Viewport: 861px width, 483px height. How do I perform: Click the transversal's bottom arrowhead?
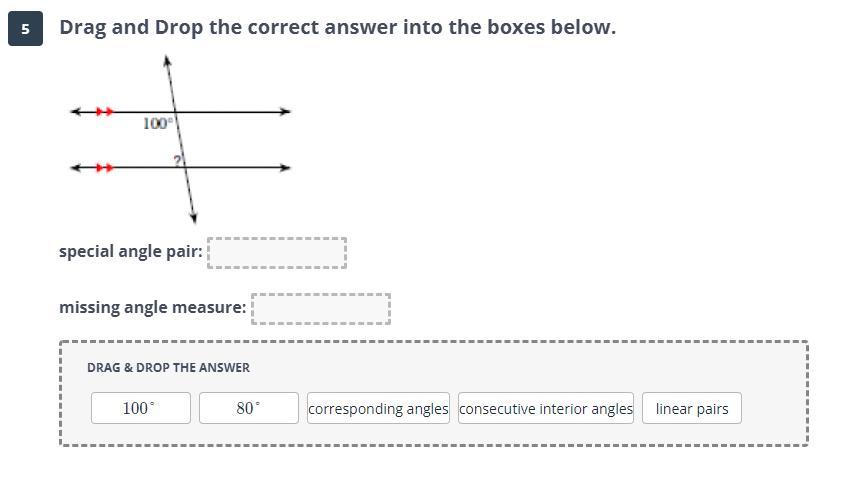[x=194, y=217]
